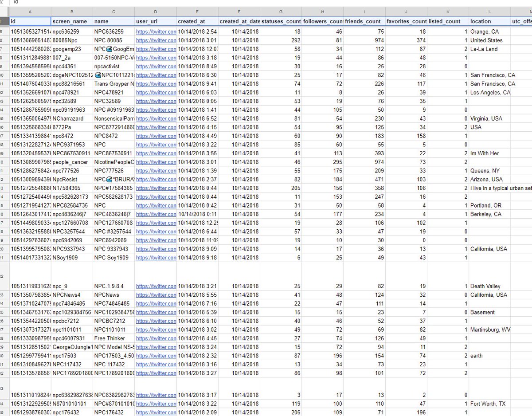The image size is (532, 416).
Task: Open twitter link in people_cancer row
Action: pyautogui.click(x=156, y=162)
